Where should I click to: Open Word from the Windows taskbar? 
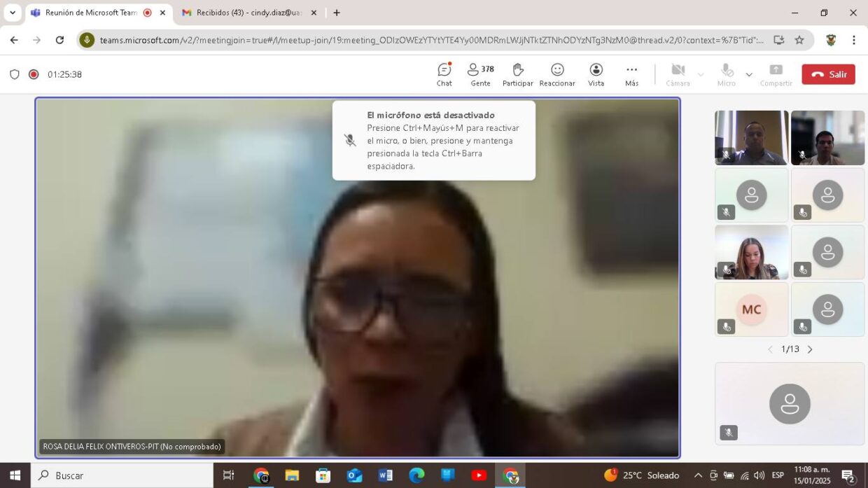[x=385, y=475]
